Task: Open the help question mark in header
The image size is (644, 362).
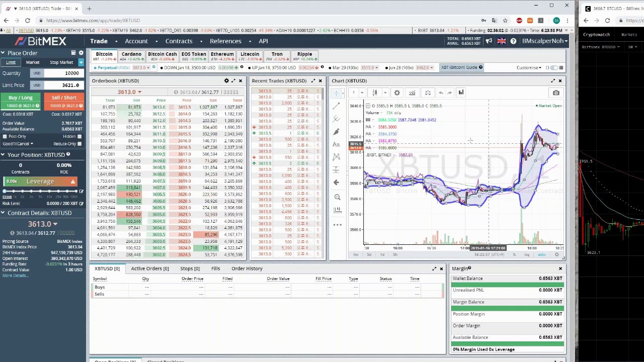Action: 513,41
